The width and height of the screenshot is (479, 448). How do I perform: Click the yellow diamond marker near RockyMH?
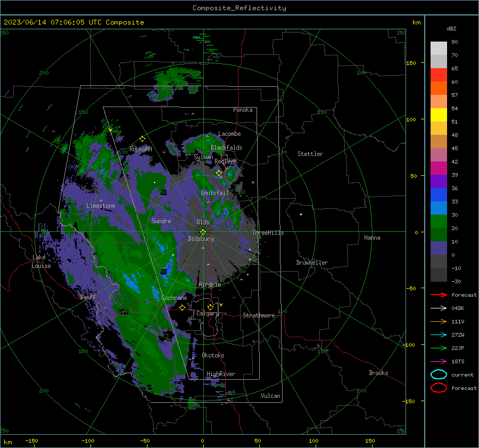pyautogui.click(x=142, y=139)
